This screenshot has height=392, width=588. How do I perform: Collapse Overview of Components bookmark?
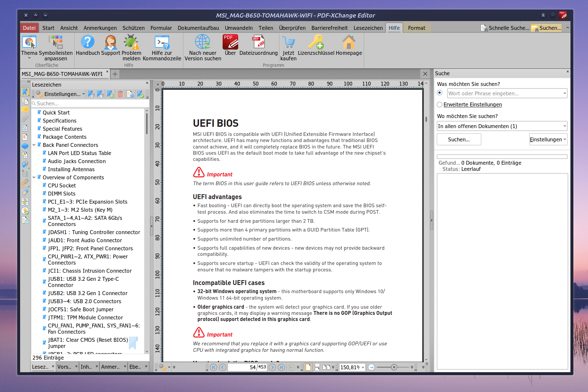coord(34,177)
